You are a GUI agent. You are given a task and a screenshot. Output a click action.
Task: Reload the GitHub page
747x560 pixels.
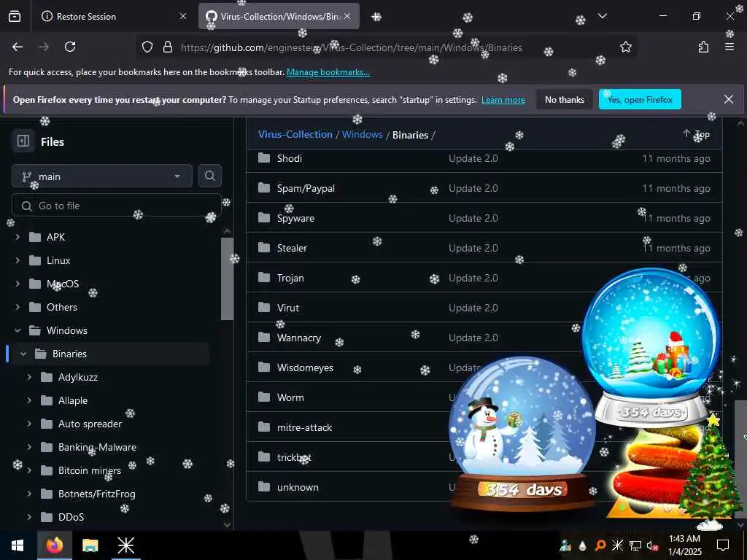pyautogui.click(x=70, y=47)
